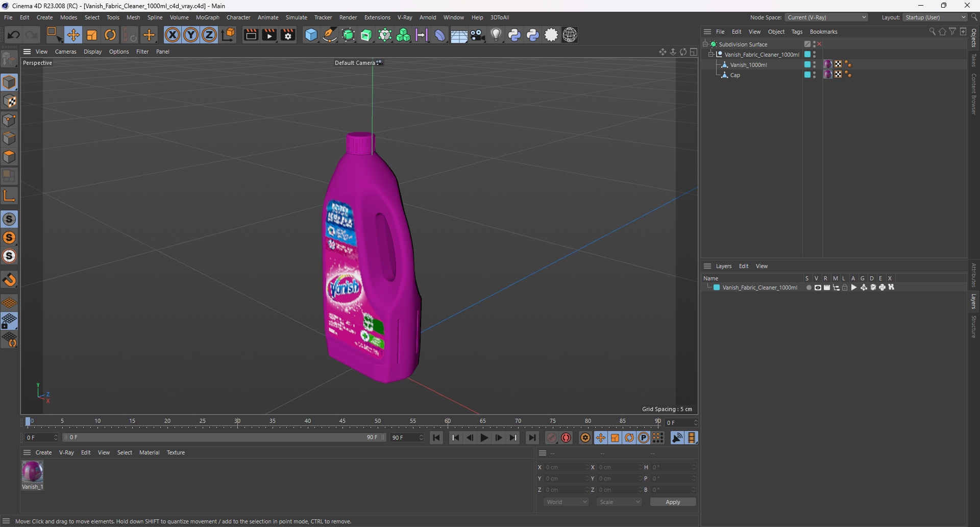980x527 pixels.
Task: Select the Cap object
Action: click(734, 75)
